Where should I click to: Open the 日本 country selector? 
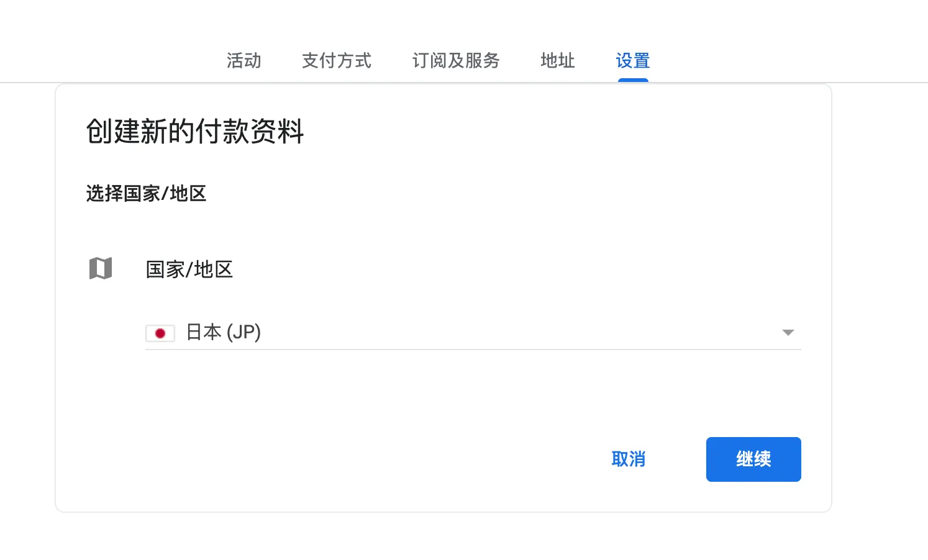point(204,333)
